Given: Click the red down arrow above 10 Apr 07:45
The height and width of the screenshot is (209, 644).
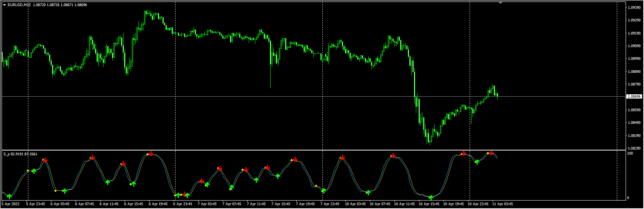Looking at the screenshot, I should point(393,156).
